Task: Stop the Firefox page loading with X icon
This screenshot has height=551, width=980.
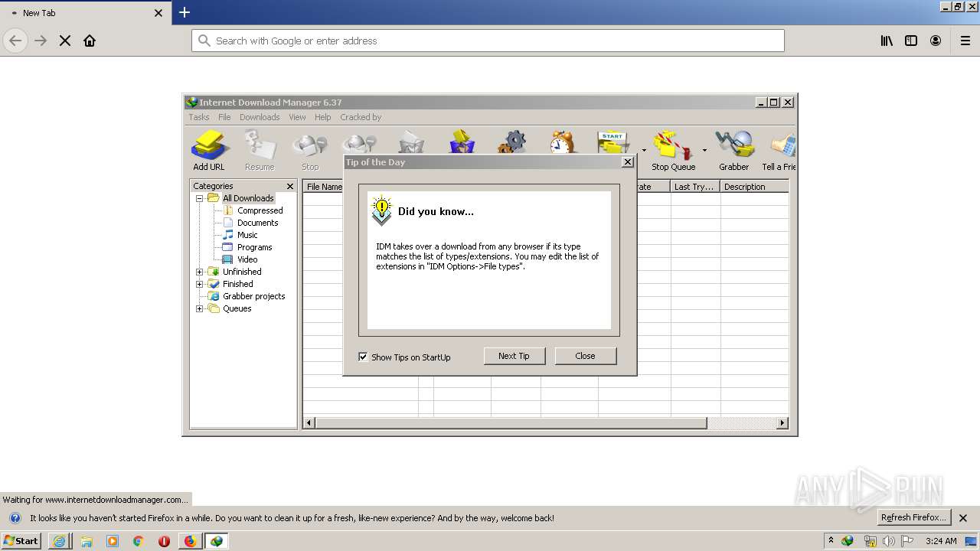Action: (65, 41)
